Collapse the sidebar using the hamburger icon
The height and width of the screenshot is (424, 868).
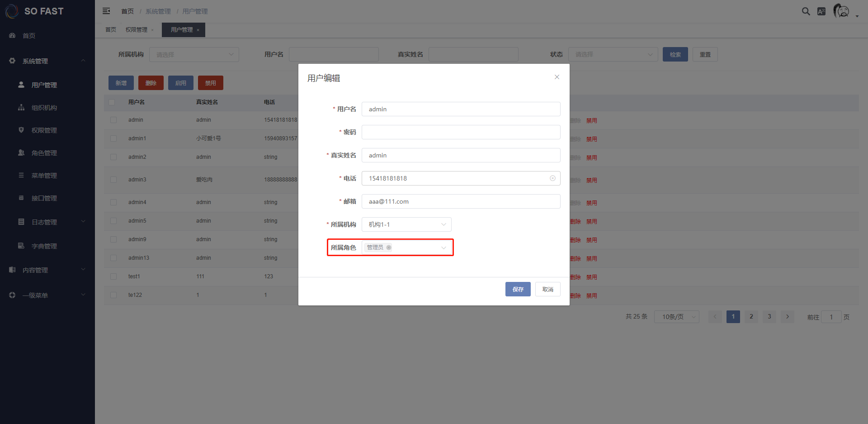pyautogui.click(x=106, y=11)
